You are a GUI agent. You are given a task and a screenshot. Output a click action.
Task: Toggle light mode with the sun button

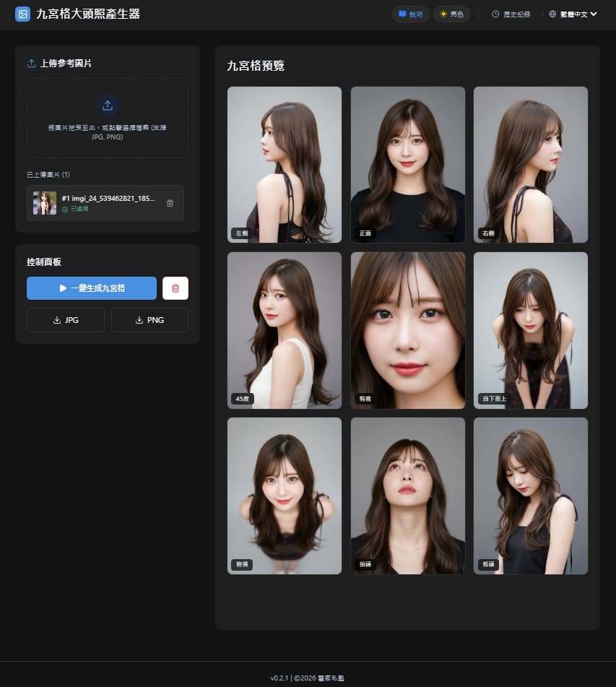pyautogui.click(x=451, y=14)
